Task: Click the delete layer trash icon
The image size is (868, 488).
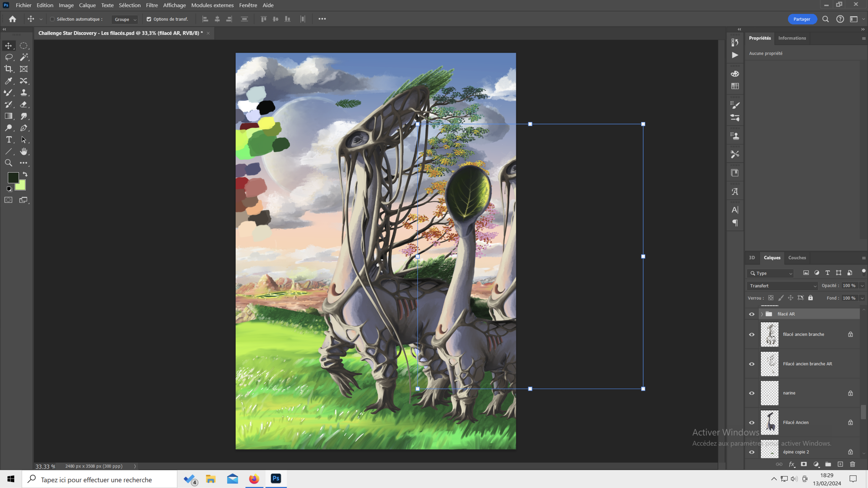Action: click(852, 464)
